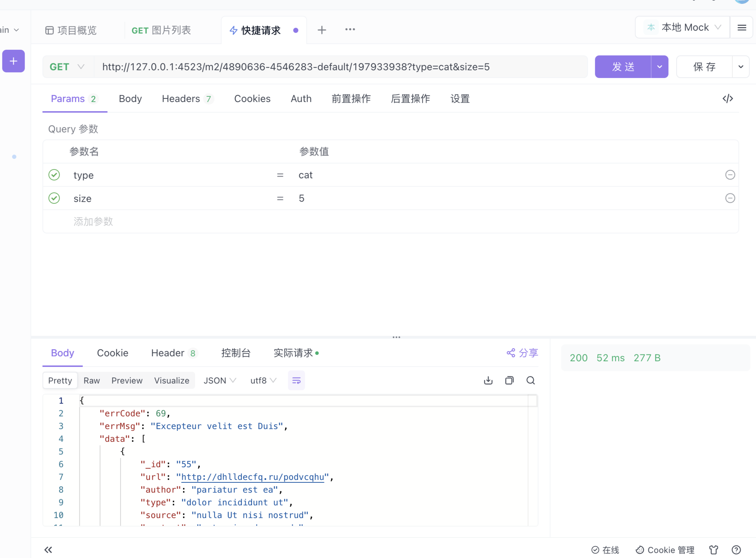This screenshot has height=558, width=756.
Task: Open the utf8 encoding dropdown
Action: 263,380
